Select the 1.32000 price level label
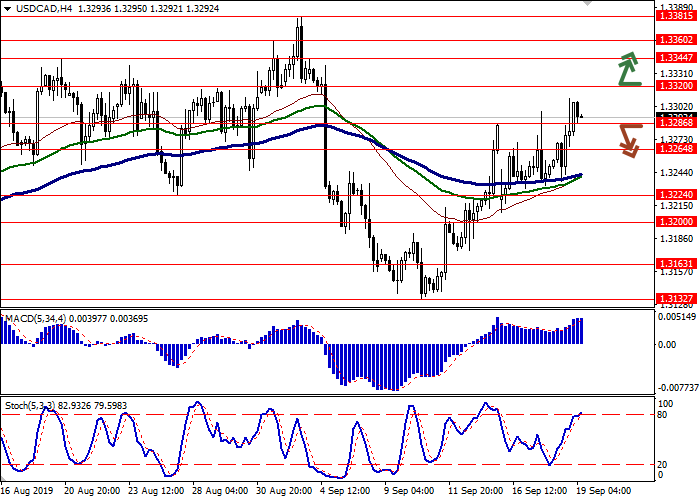The width and height of the screenshot is (700, 500). pyautogui.click(x=671, y=223)
